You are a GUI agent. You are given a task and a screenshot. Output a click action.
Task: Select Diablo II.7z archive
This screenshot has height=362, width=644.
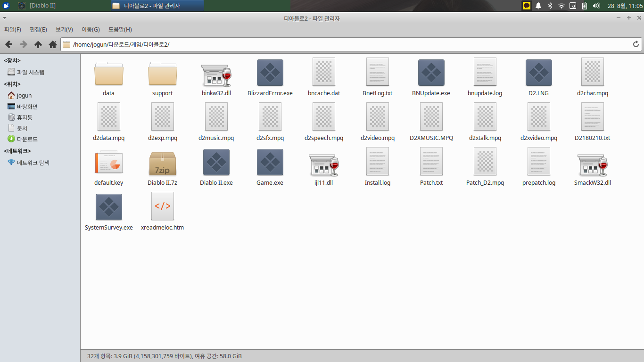coord(163,163)
